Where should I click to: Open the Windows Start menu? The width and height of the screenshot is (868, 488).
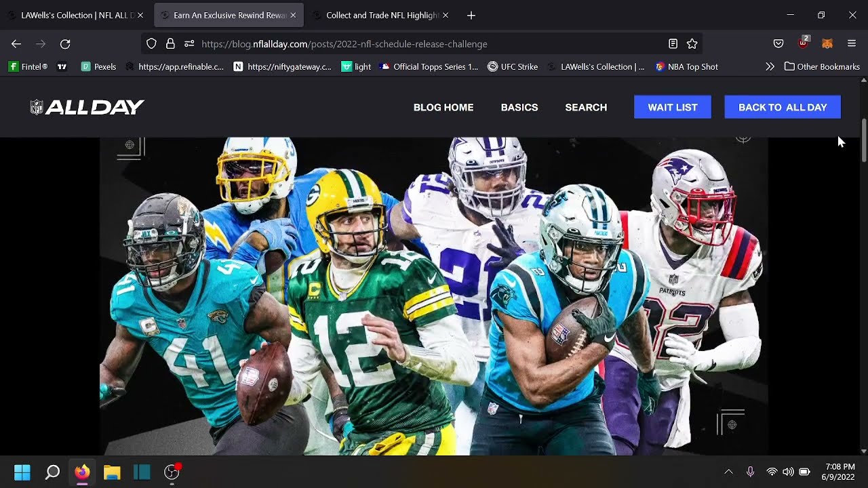tap(22, 472)
